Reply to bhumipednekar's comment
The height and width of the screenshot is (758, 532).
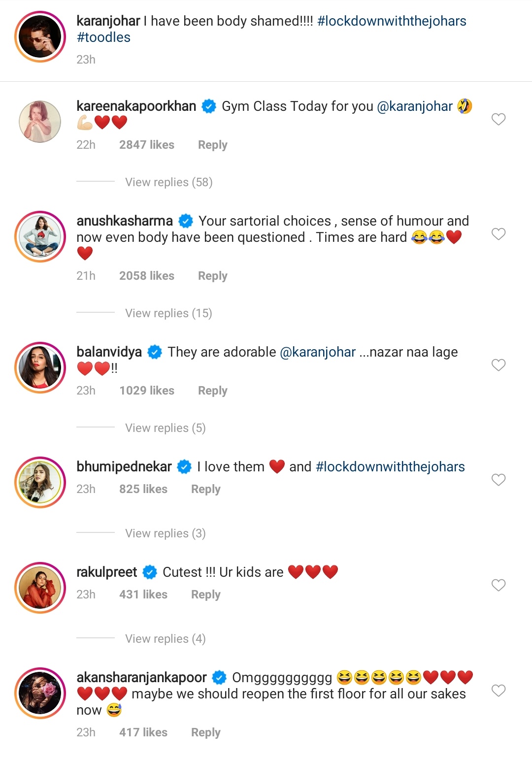pyautogui.click(x=205, y=489)
